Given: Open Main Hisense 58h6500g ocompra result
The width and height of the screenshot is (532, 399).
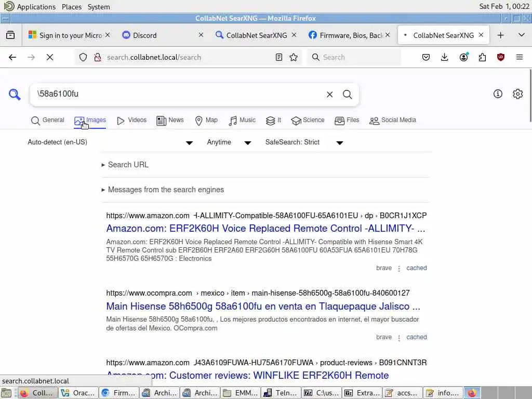Looking at the screenshot, I should 263,306.
